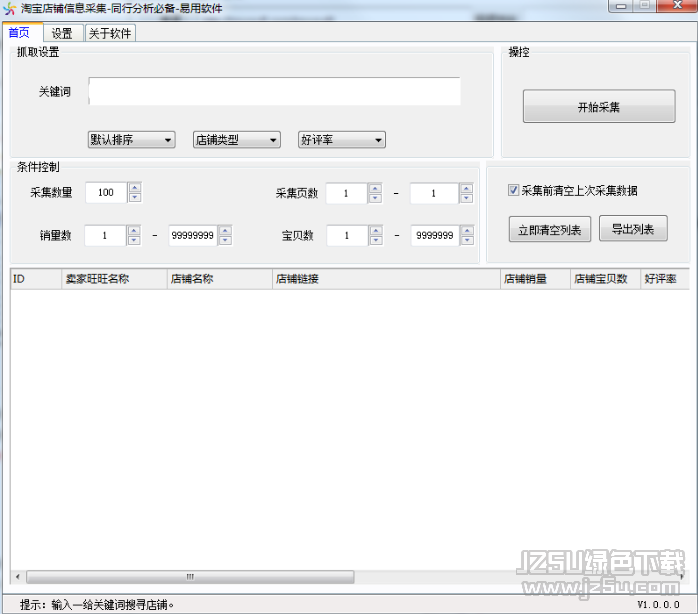
Task: Increase 宝贝数 maximum 9999999 value
Action: click(467, 230)
